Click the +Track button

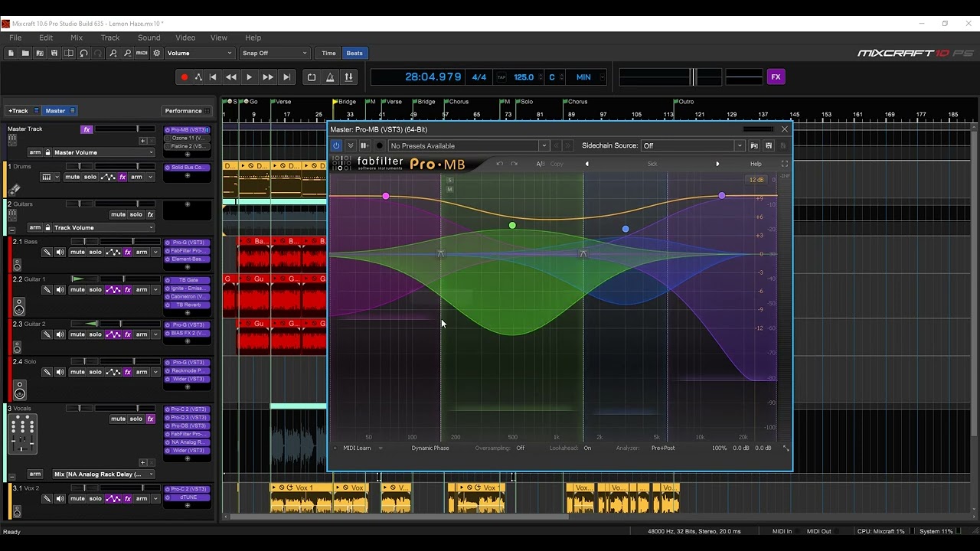(18, 111)
